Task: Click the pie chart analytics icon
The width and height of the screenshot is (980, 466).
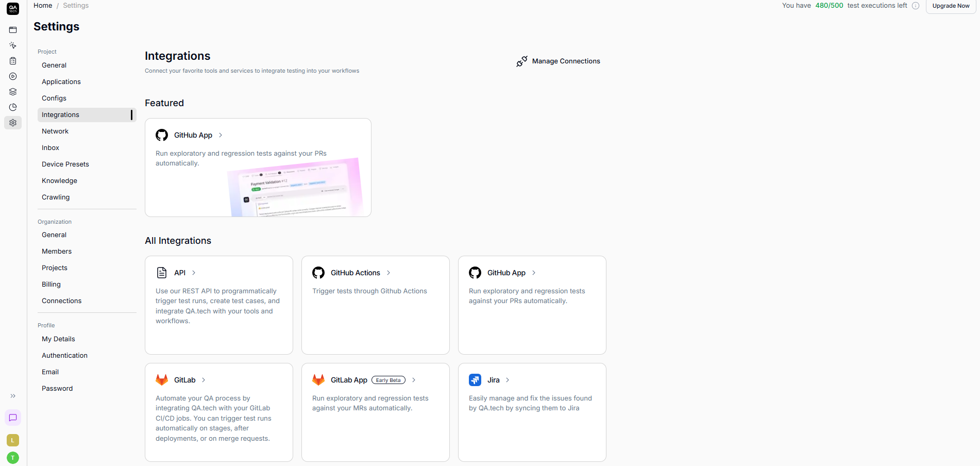Action: pos(13,107)
